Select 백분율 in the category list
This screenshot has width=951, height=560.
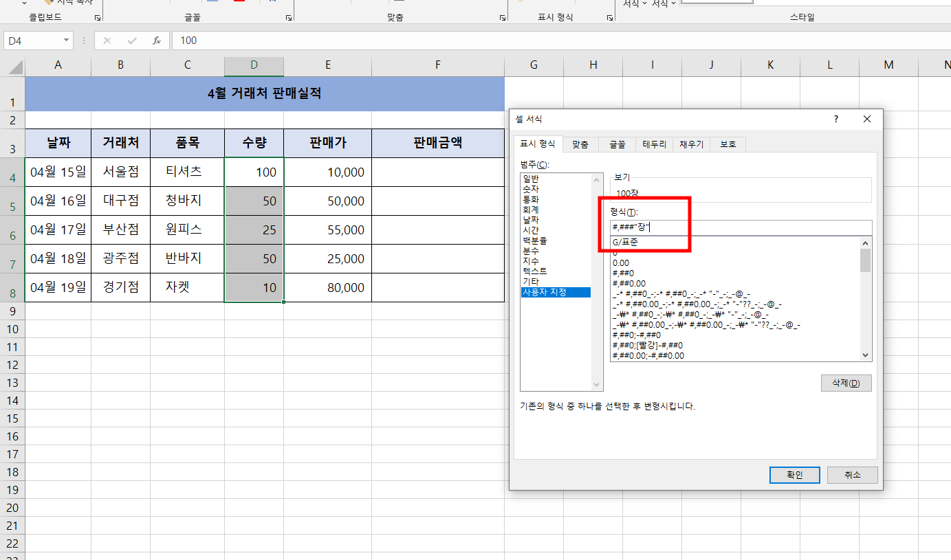pyautogui.click(x=556, y=240)
